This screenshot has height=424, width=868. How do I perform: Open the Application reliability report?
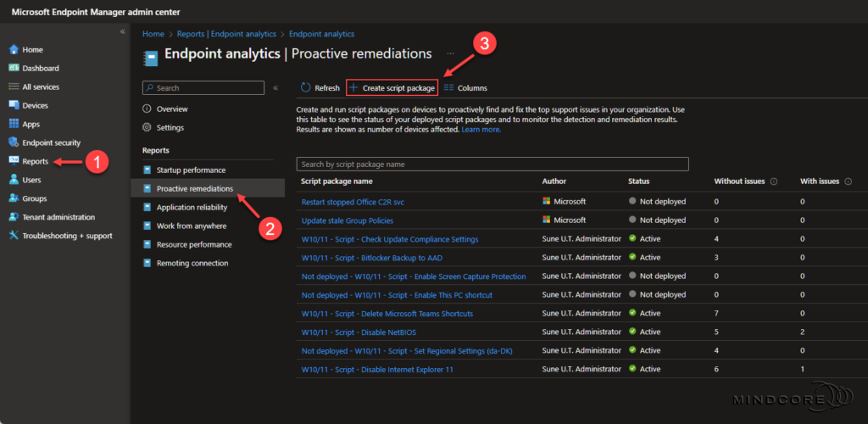192,207
